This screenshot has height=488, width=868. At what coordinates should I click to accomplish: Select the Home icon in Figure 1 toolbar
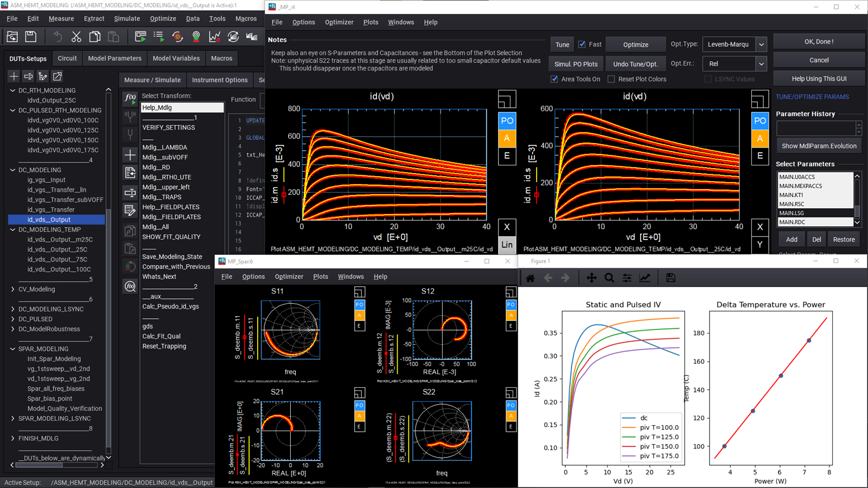coord(530,277)
